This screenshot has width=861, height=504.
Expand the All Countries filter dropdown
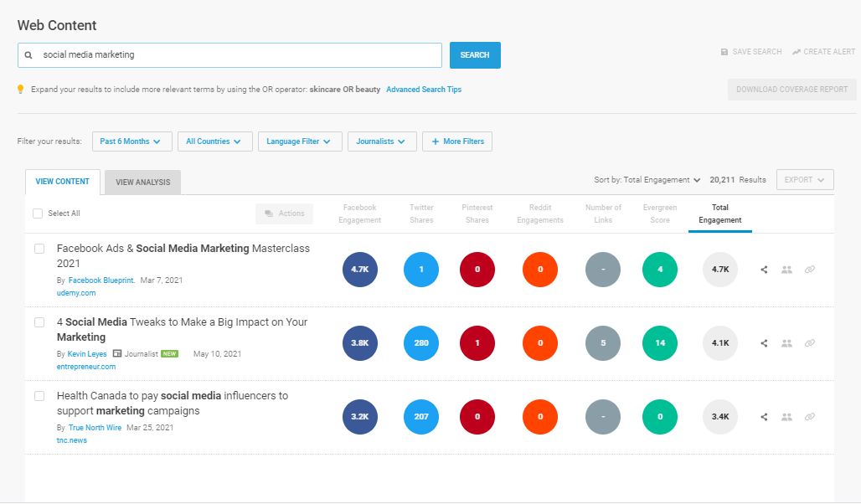pos(214,141)
